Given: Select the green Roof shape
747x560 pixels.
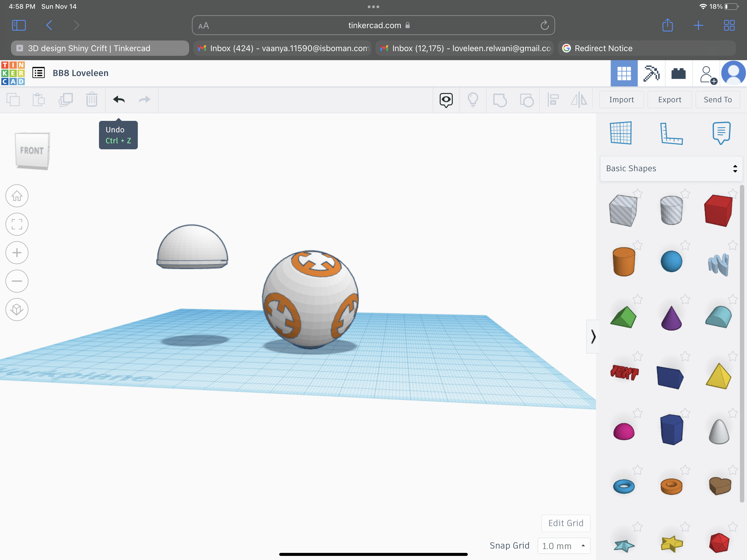Looking at the screenshot, I should click(623, 317).
